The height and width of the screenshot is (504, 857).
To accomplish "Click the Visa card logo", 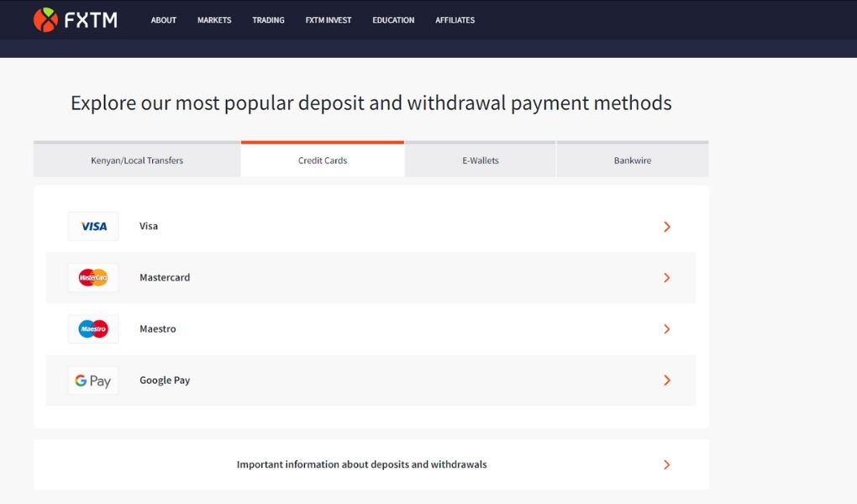I will 93,226.
